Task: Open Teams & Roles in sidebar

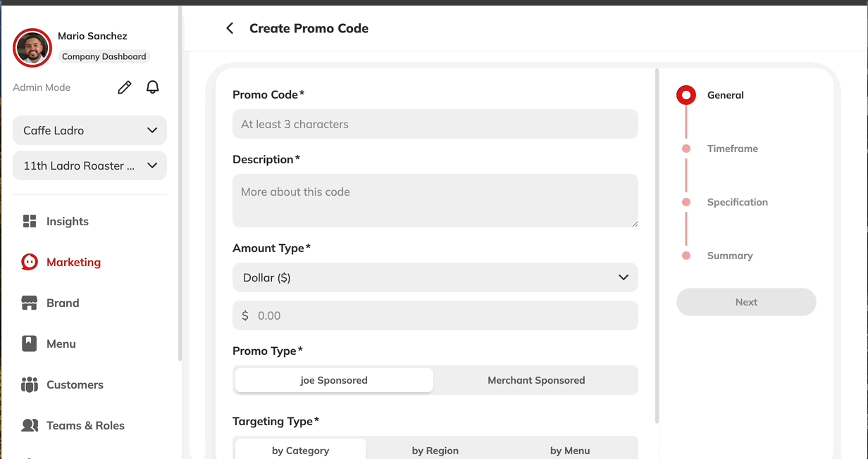Action: pyautogui.click(x=85, y=425)
